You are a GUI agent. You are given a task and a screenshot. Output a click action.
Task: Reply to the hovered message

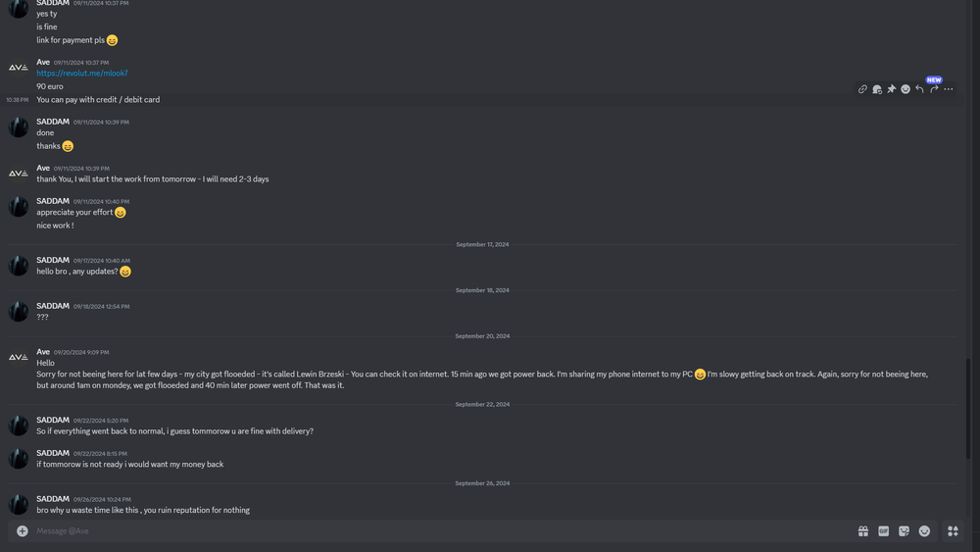(919, 89)
